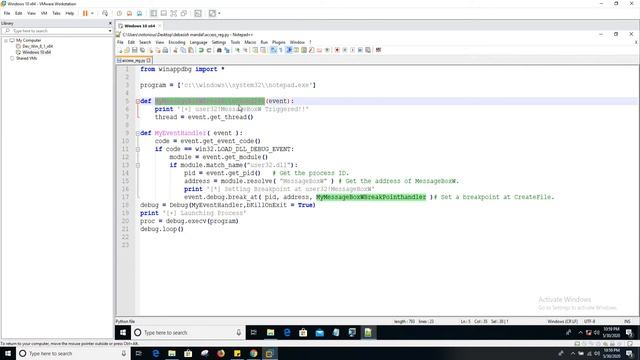The image size is (640, 360).
Task: Collapse My Computer tree node
Action: [x=6, y=40]
